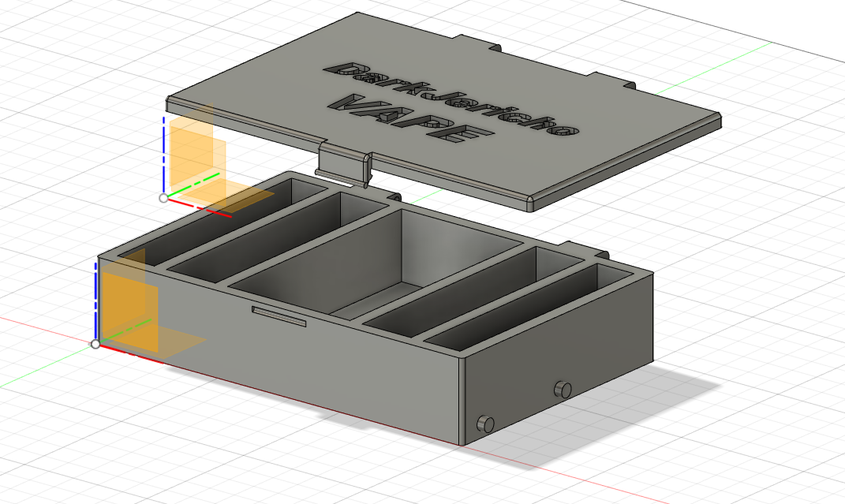Select the right cylindrical pin on the box end
This screenshot has height=504, width=845.
click(562, 388)
